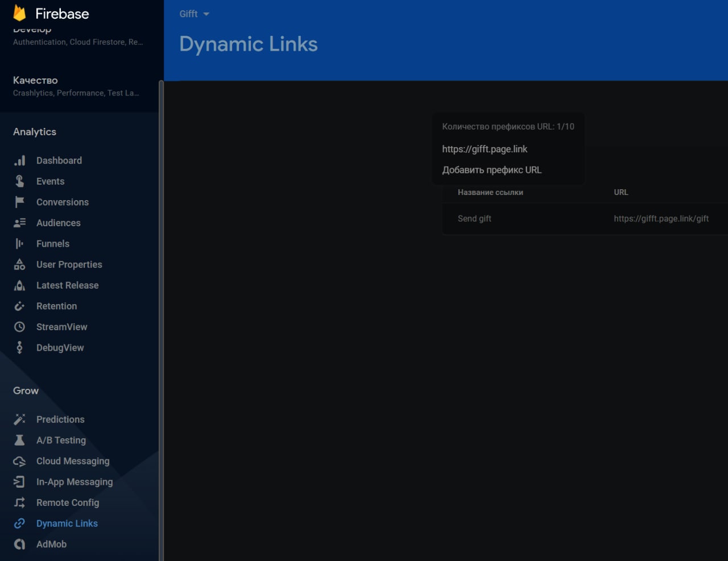The width and height of the screenshot is (728, 561).
Task: Click the Firebase flame logo
Action: [x=20, y=13]
